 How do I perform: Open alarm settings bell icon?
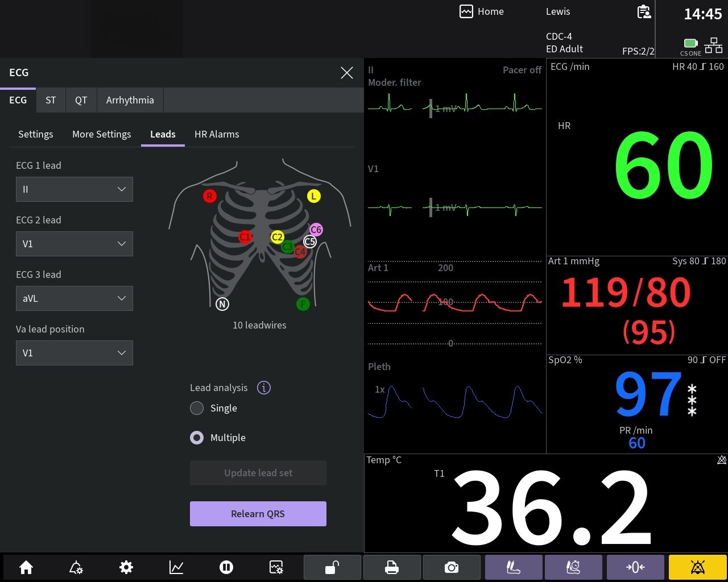coord(76,567)
